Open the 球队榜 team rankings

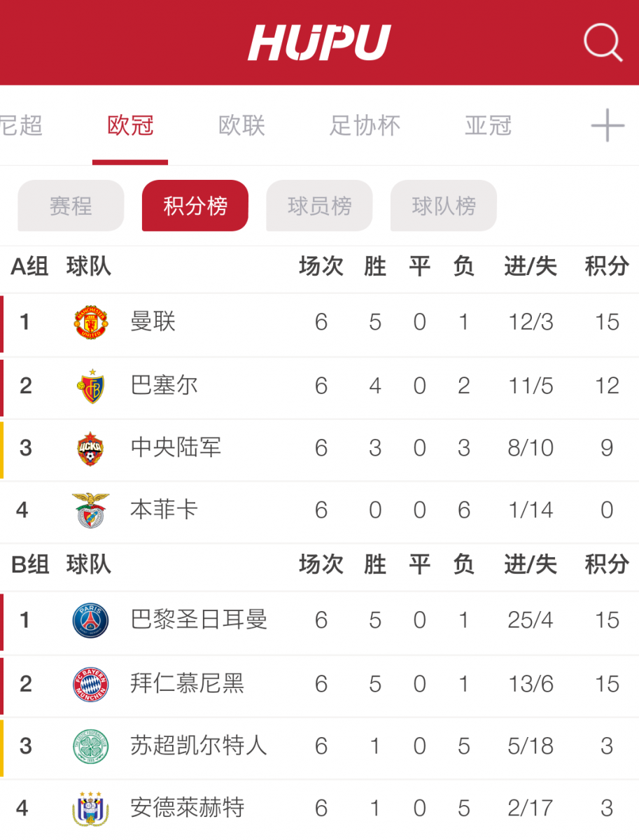point(444,206)
